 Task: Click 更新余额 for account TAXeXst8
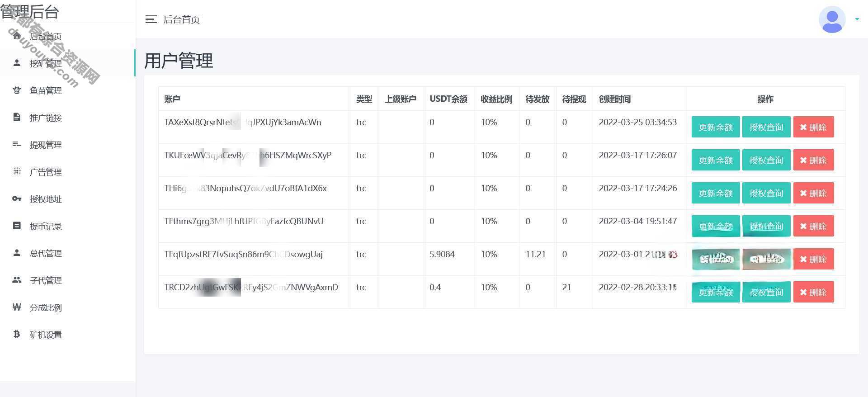click(716, 127)
